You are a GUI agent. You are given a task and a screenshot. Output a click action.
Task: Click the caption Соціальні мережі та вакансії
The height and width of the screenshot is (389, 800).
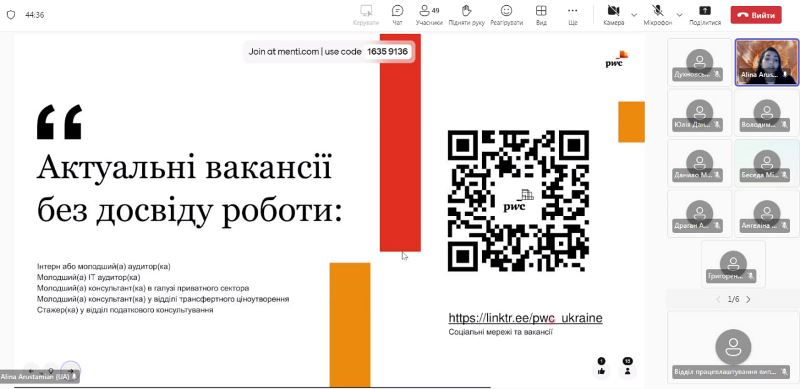click(x=501, y=332)
